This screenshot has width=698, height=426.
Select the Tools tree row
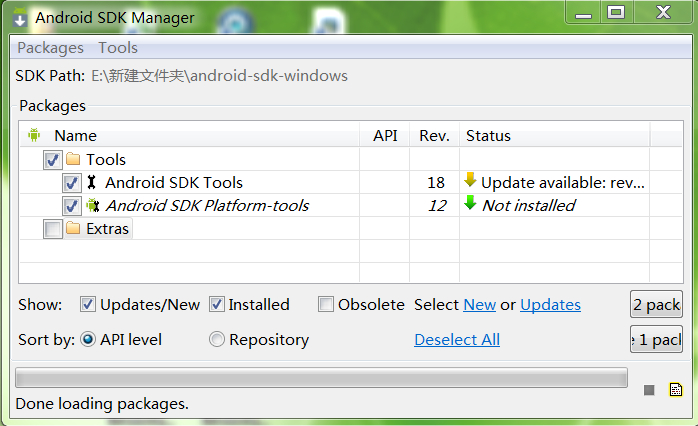[351, 159]
